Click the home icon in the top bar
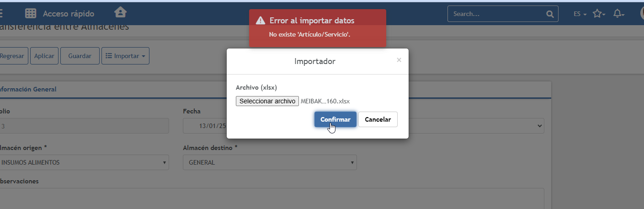This screenshot has height=209, width=644. [121, 12]
